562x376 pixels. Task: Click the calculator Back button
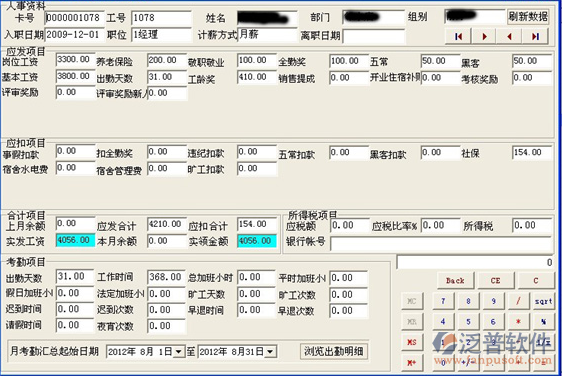pos(455,280)
